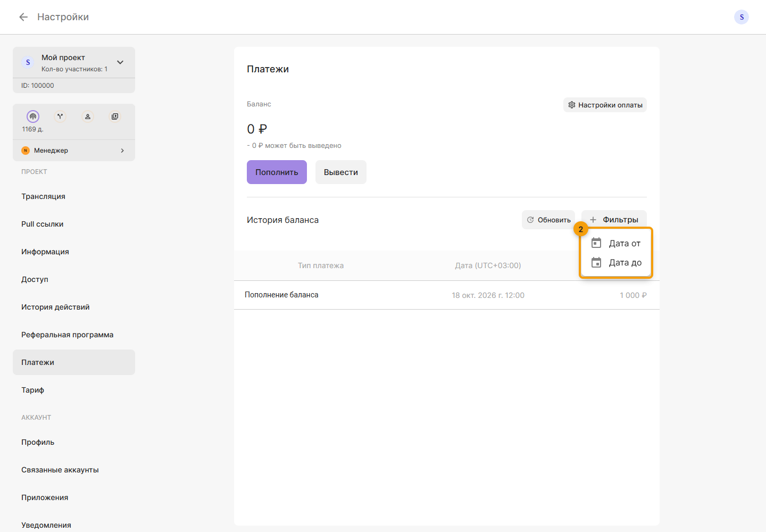The height and width of the screenshot is (532, 766).
Task: Select the broadcast antenna tariff icon
Action: tap(33, 116)
